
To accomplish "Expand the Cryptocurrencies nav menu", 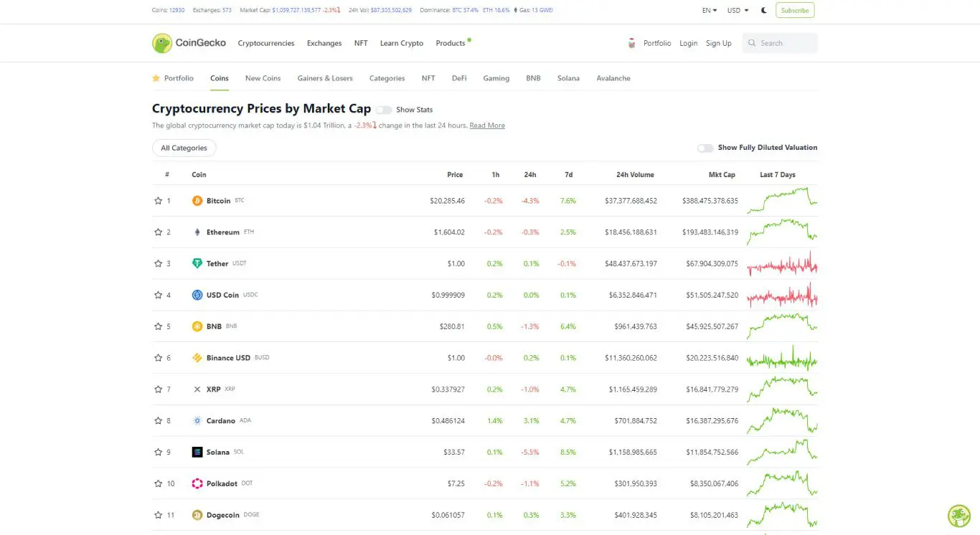I will pyautogui.click(x=266, y=43).
